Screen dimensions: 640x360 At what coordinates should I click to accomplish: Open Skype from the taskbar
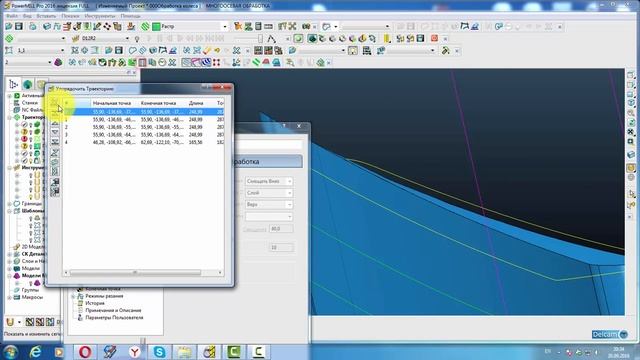(x=159, y=351)
